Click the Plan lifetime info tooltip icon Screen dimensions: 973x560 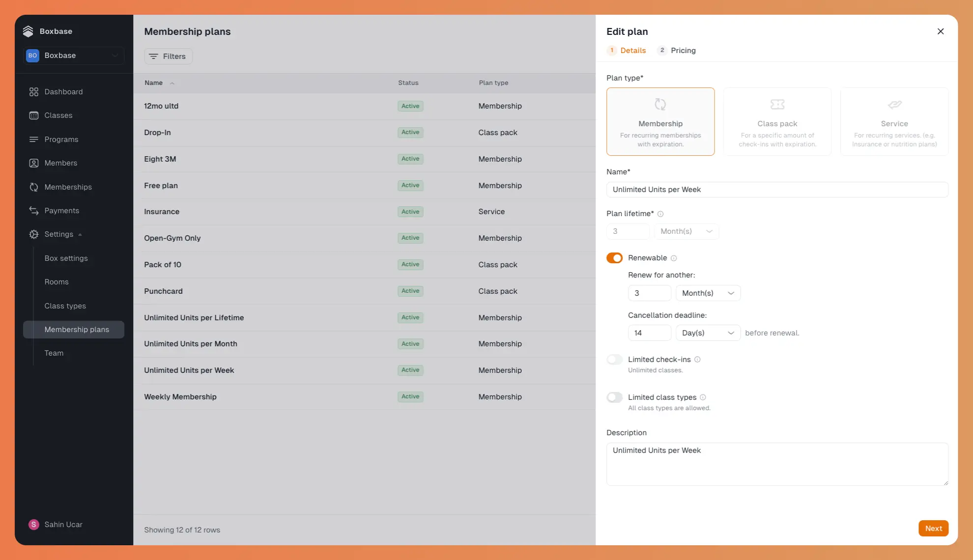point(660,214)
